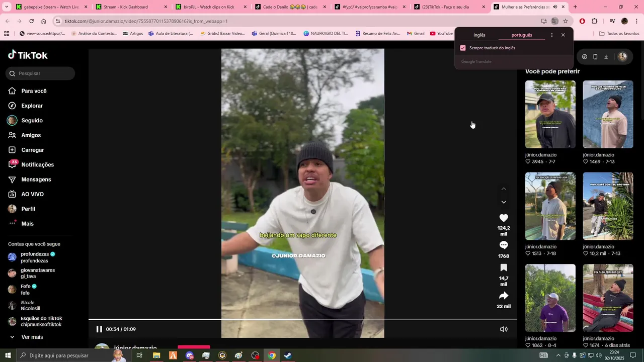Select the inglês translate tab
This screenshot has height=362, width=644.
[479, 35]
